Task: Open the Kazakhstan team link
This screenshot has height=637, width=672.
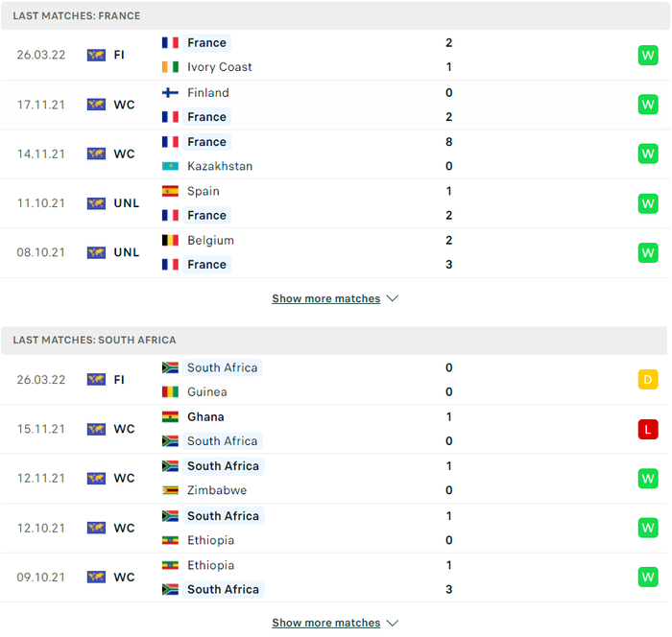Action: (220, 166)
